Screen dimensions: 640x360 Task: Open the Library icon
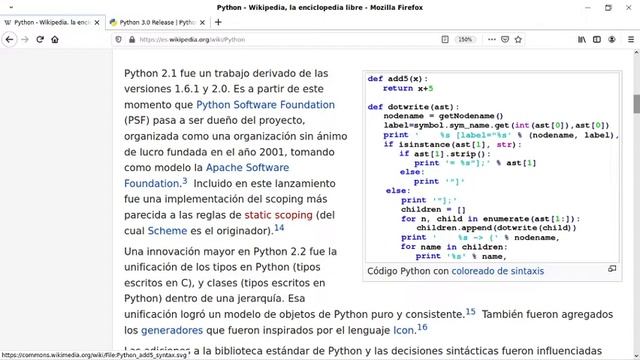(x=582, y=40)
